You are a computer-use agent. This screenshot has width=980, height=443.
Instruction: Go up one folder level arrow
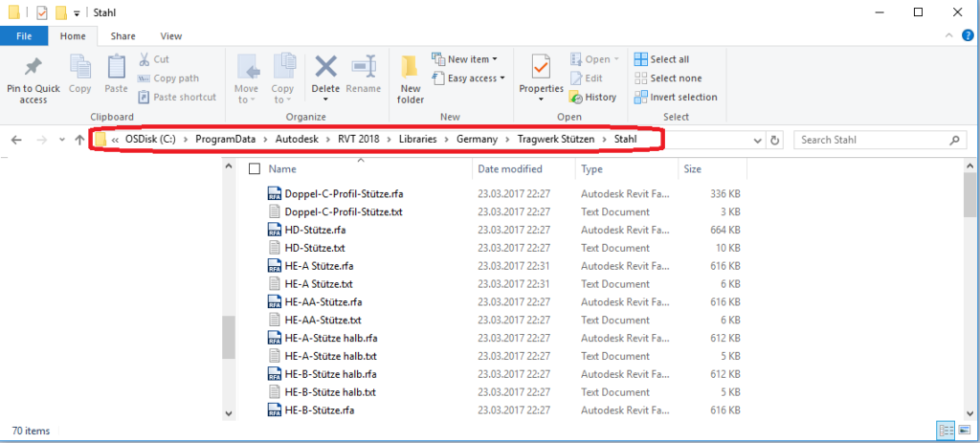(x=79, y=140)
